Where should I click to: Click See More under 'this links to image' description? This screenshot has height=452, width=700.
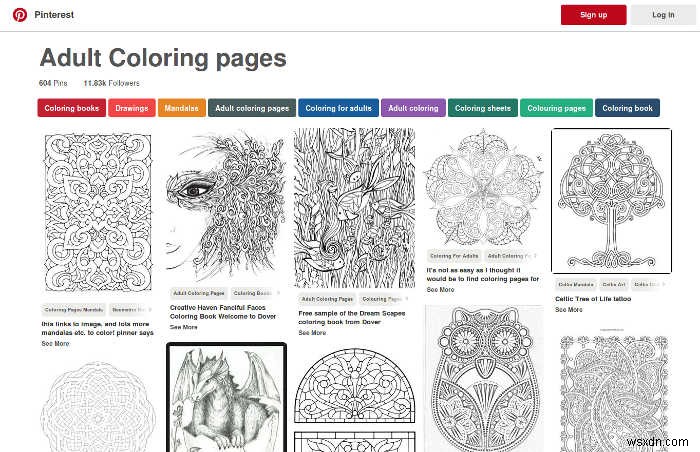[x=55, y=344]
